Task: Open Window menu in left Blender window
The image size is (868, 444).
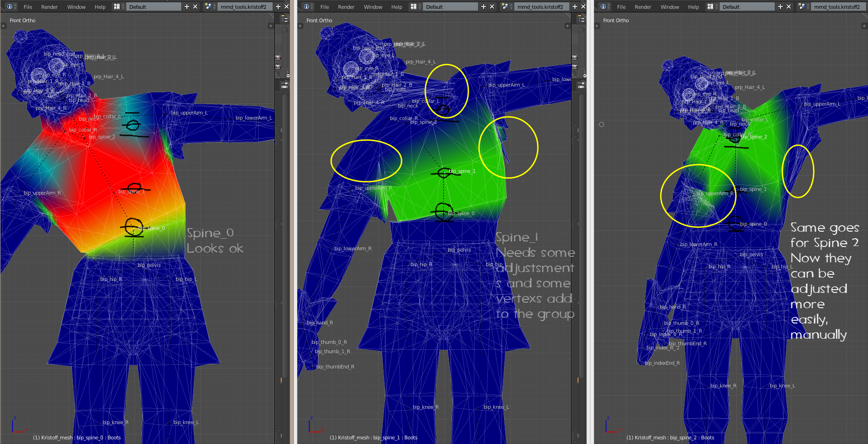Action: point(77,7)
